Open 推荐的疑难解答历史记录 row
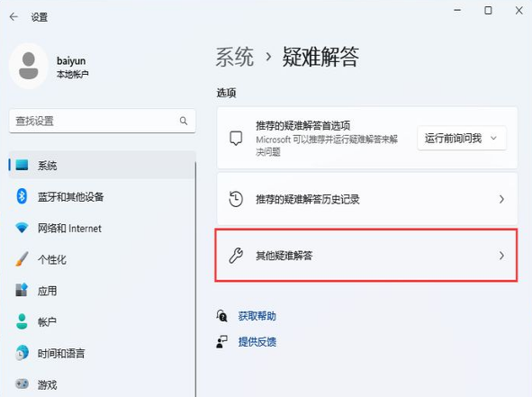The height and width of the screenshot is (397, 532). [x=367, y=199]
